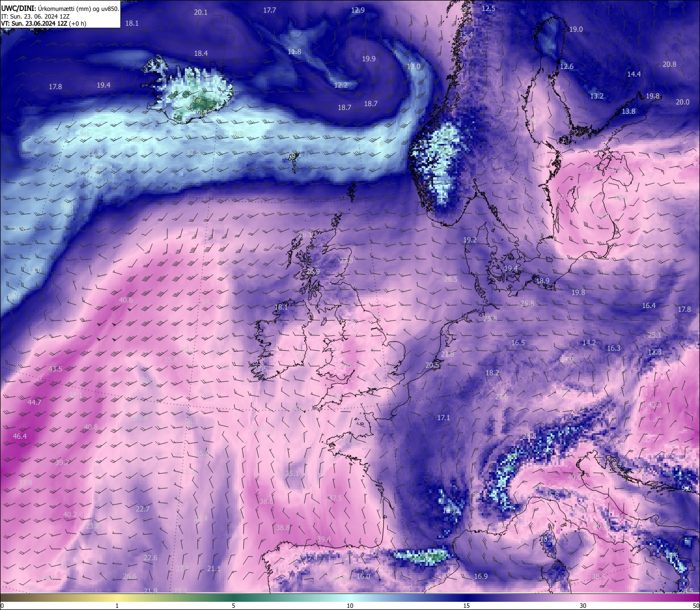Image resolution: width=700 pixels, height=610 pixels.
Task: Click the map value '16.3'
Action: [614, 348]
